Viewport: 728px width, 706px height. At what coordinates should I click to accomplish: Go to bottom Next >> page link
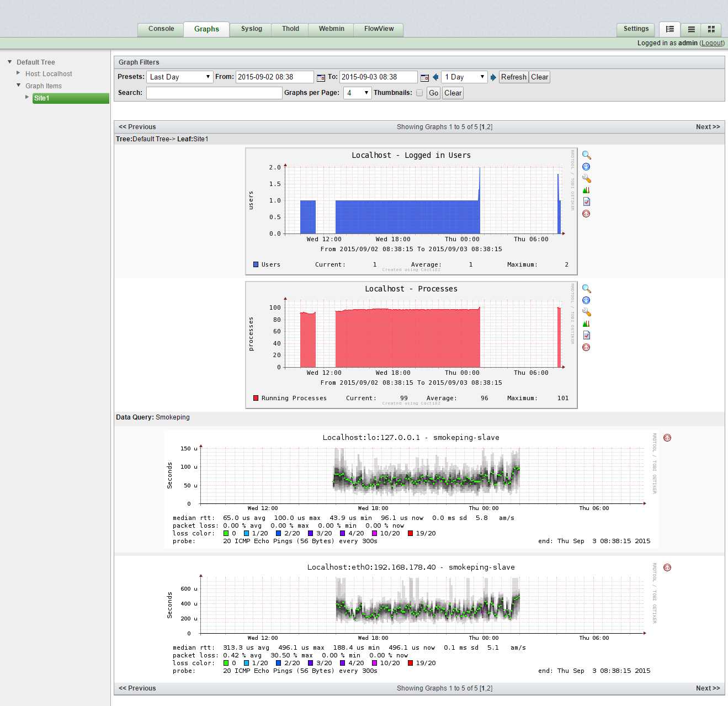coord(708,688)
